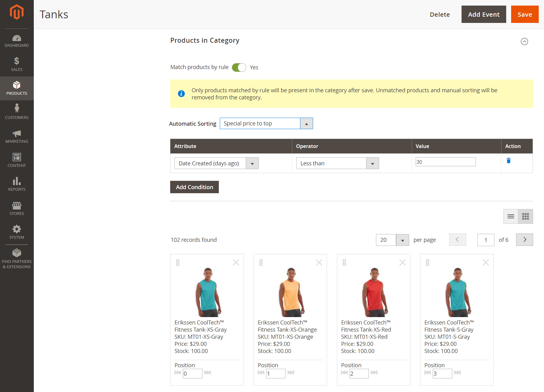Open the Magento admin Dashboard
544x392 pixels.
click(17, 41)
